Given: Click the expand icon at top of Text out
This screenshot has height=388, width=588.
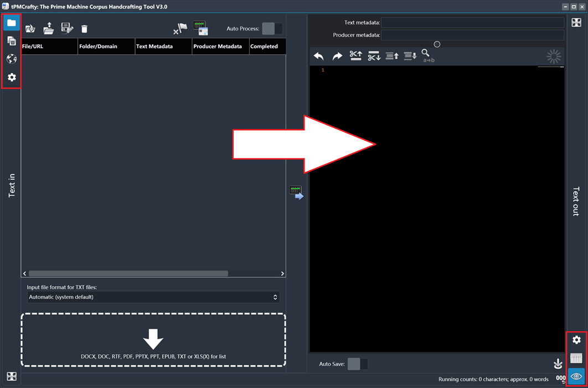Looking at the screenshot, I should pos(576,23).
